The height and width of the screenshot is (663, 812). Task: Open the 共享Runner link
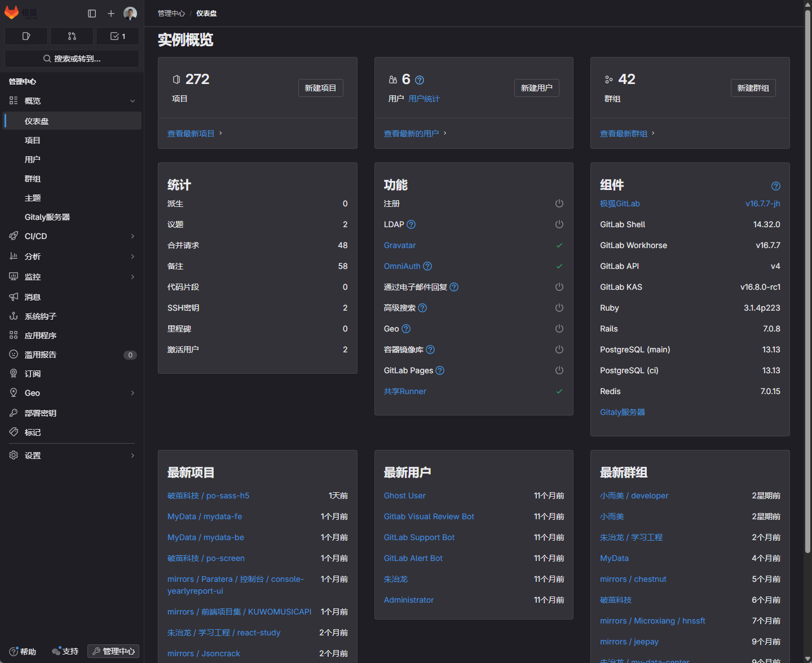coord(405,391)
